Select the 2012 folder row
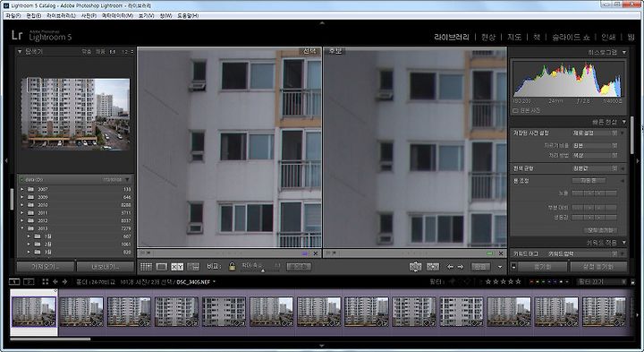Image resolution: width=644 pixels, height=352 pixels. 75,220
